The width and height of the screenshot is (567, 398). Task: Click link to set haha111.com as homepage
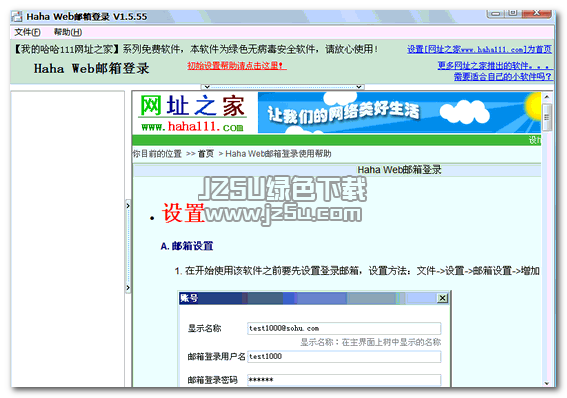pyautogui.click(x=479, y=49)
